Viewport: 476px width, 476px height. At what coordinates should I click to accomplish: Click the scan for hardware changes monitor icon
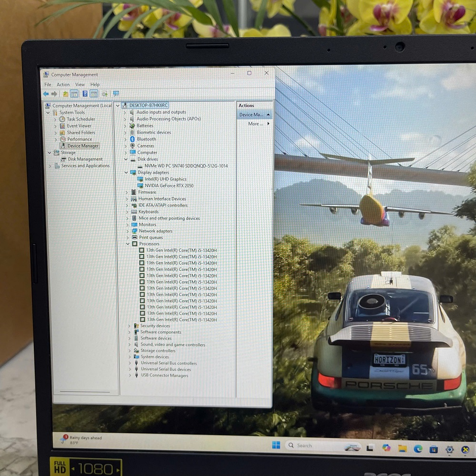click(x=116, y=94)
